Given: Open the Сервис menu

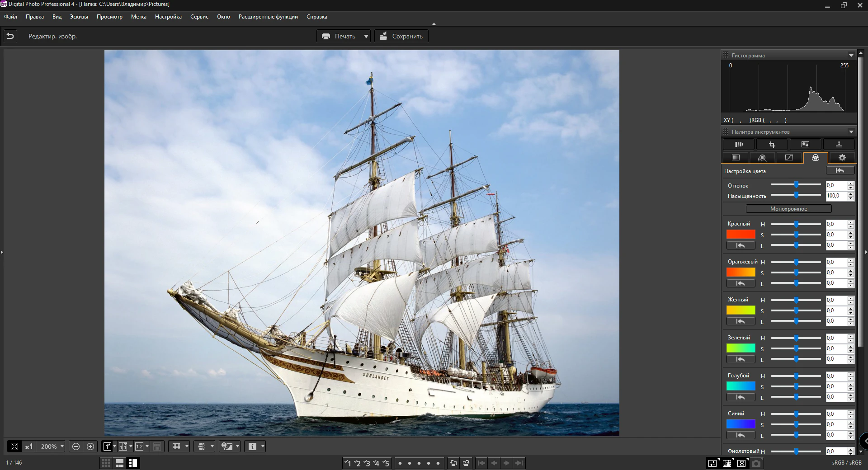Looking at the screenshot, I should point(199,17).
